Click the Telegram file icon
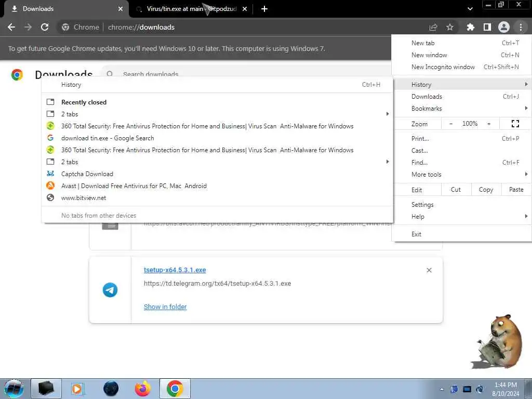 (110, 290)
